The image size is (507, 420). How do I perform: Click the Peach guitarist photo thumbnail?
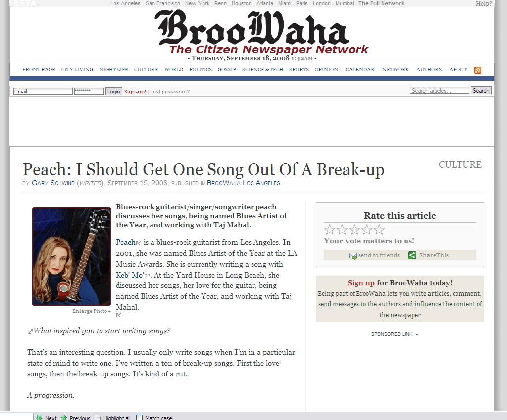pos(71,257)
